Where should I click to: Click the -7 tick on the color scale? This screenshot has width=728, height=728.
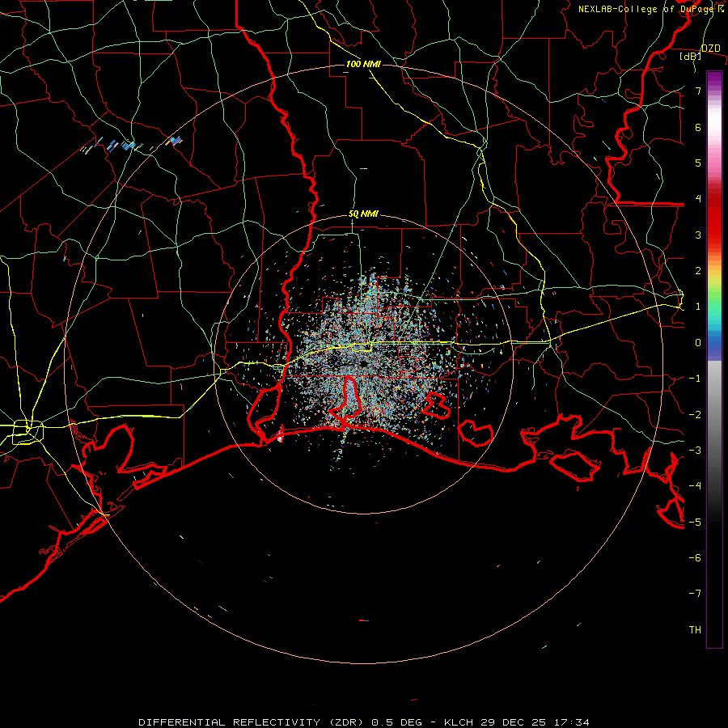click(x=695, y=594)
